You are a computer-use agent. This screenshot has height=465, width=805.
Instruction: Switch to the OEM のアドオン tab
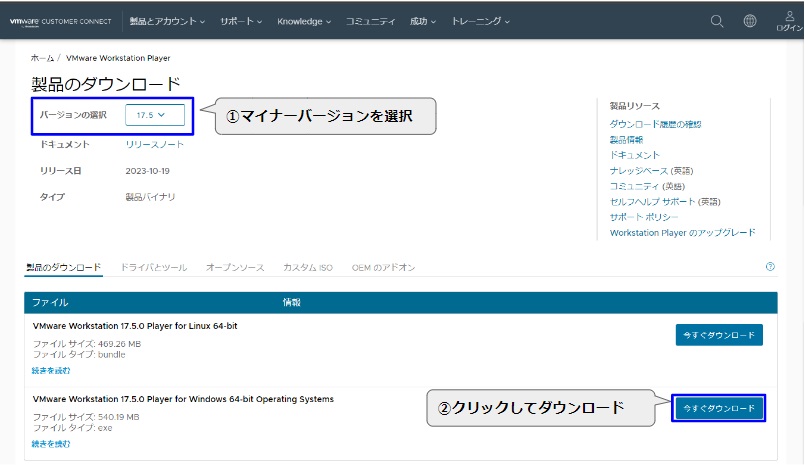(384, 267)
